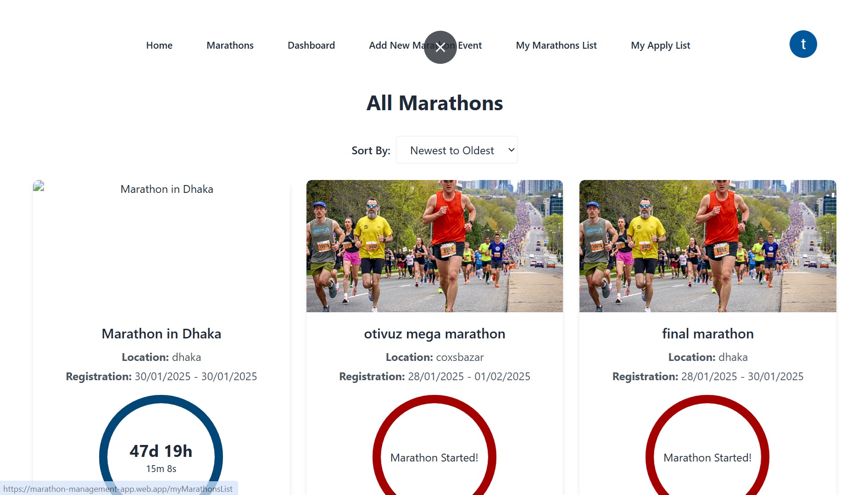
Task: Open My Apply List page
Action: tap(660, 45)
